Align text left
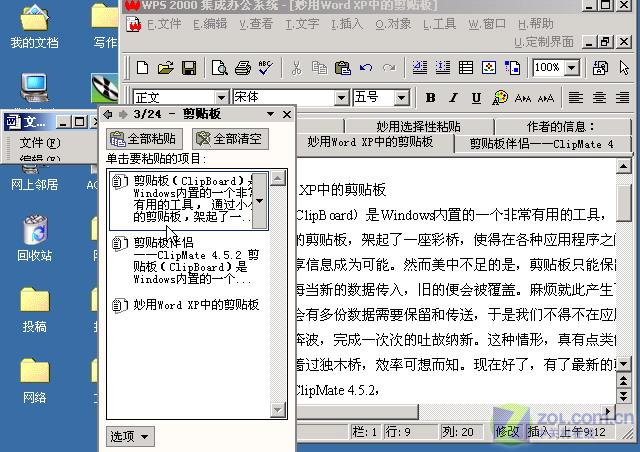This screenshot has width=640, height=452. [x=576, y=98]
